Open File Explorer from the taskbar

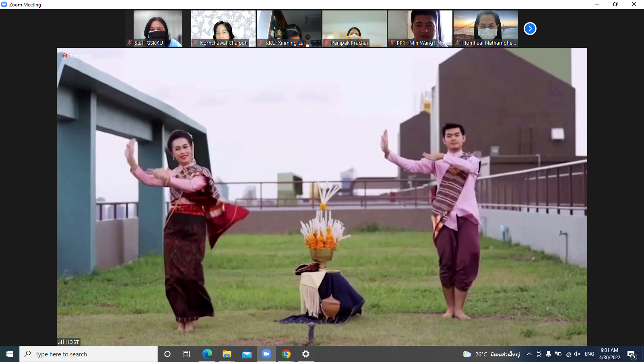click(227, 354)
